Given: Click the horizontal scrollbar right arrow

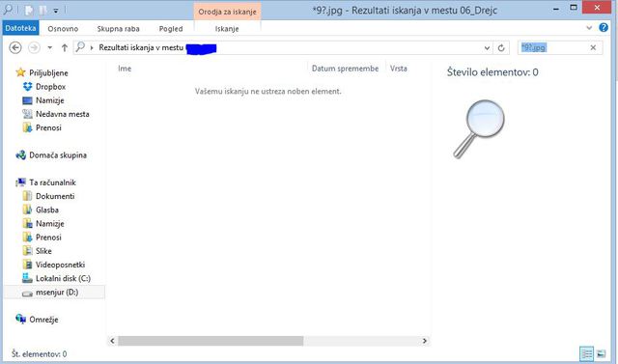Looking at the screenshot, I should (x=425, y=341).
